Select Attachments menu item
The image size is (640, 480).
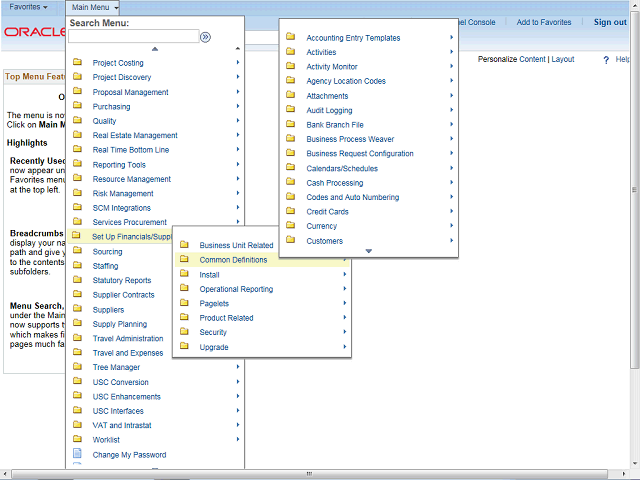(327, 96)
